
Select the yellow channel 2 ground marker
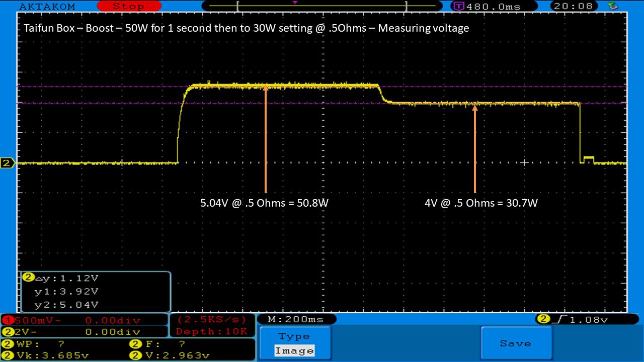coord(7,163)
